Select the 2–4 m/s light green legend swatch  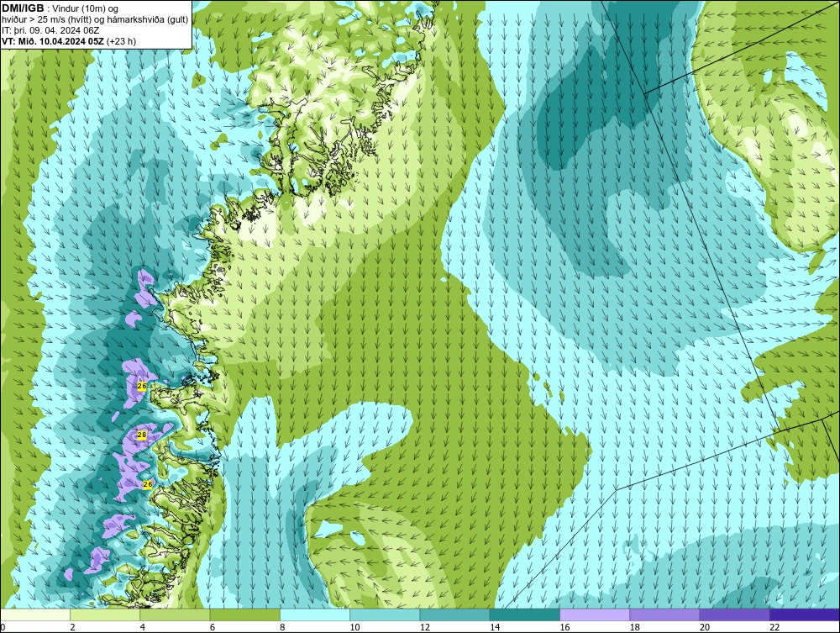click(x=105, y=615)
